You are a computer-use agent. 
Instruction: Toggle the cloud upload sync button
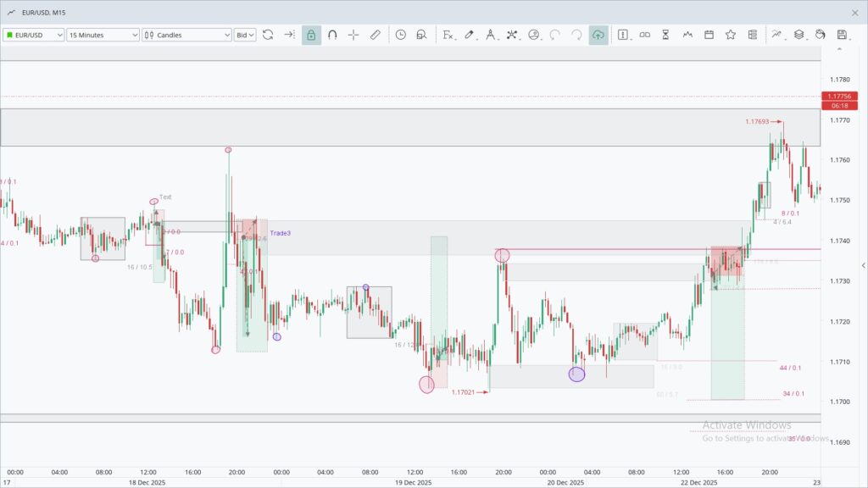pos(598,35)
